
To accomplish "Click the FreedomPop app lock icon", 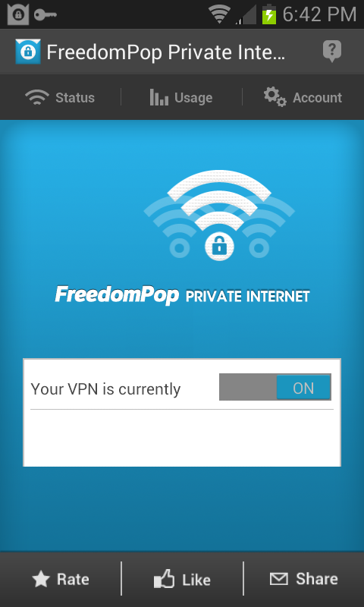I will 28,52.
